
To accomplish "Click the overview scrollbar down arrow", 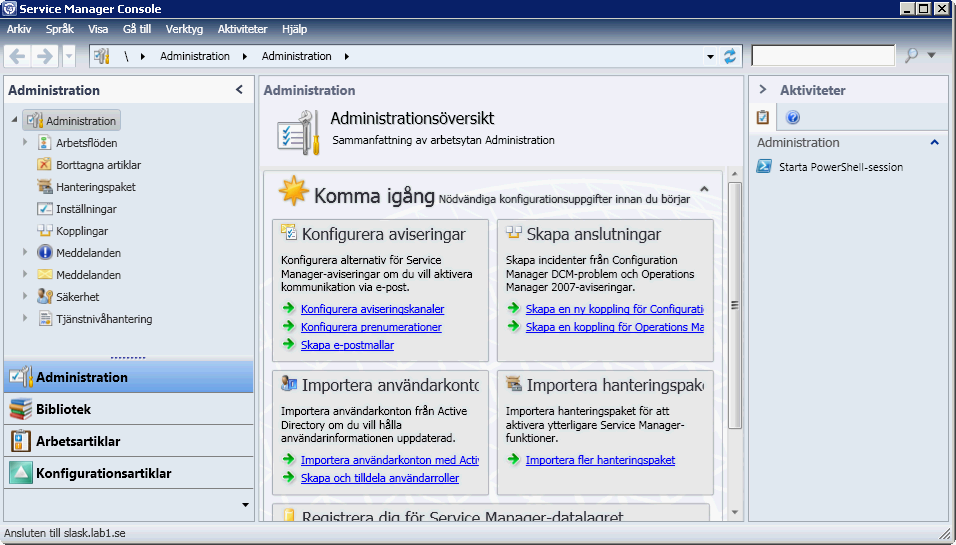I will [735, 512].
